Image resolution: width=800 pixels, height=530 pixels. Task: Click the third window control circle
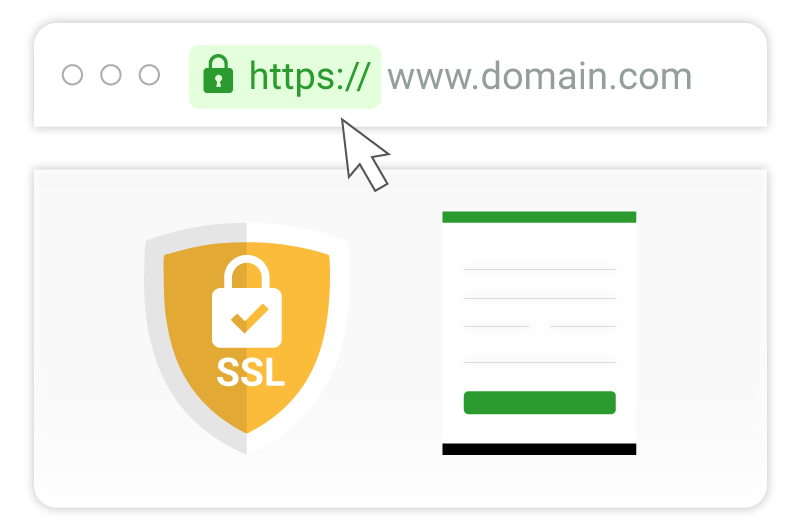click(x=149, y=75)
